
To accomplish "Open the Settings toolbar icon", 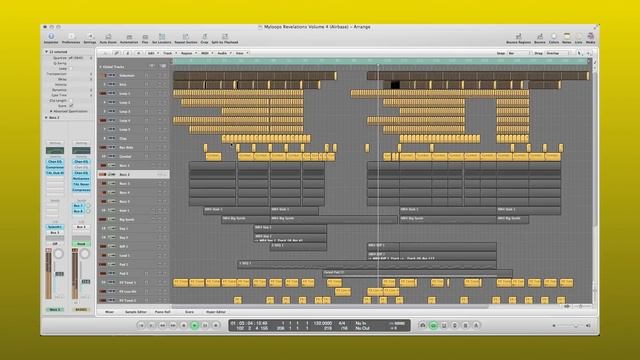I will point(90,37).
